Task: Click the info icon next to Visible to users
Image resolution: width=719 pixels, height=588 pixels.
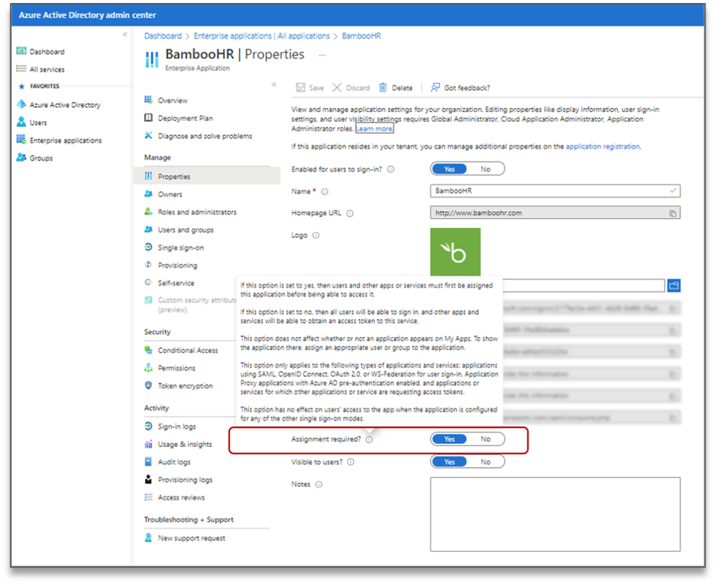Action: (351, 462)
